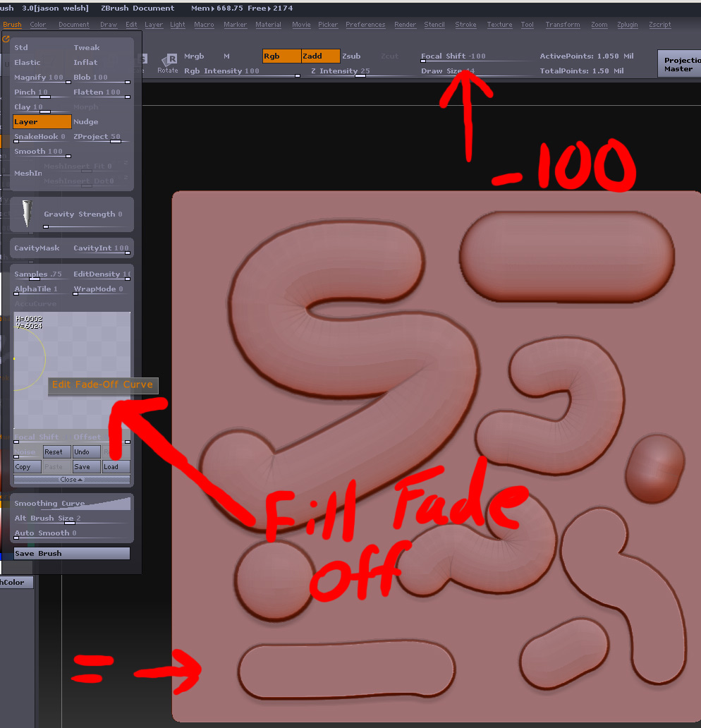Toggle Zsub sculpting mode
The height and width of the screenshot is (728, 701).
coord(353,56)
